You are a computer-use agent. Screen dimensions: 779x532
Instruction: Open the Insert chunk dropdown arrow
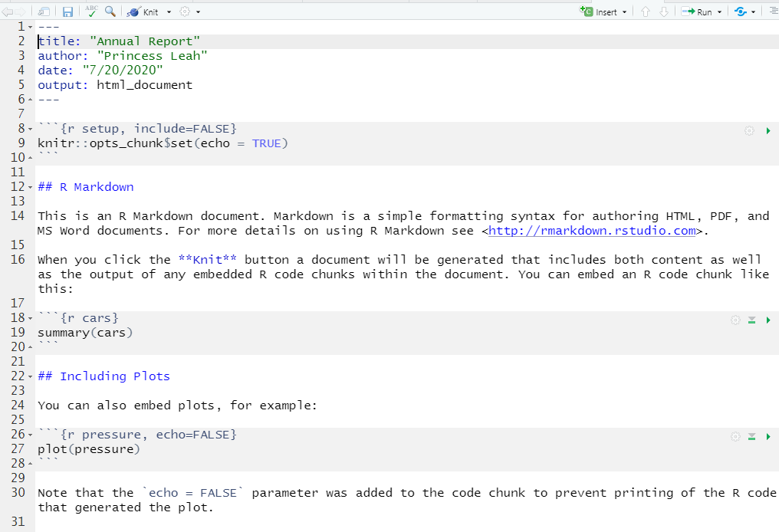(x=624, y=12)
